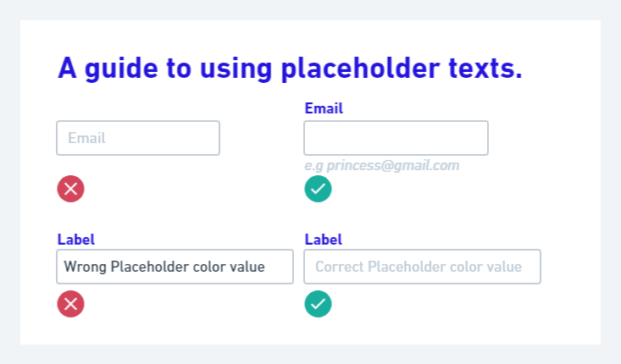Click the light grey Correct Placeholder text
The height and width of the screenshot is (364, 621).
[418, 267]
